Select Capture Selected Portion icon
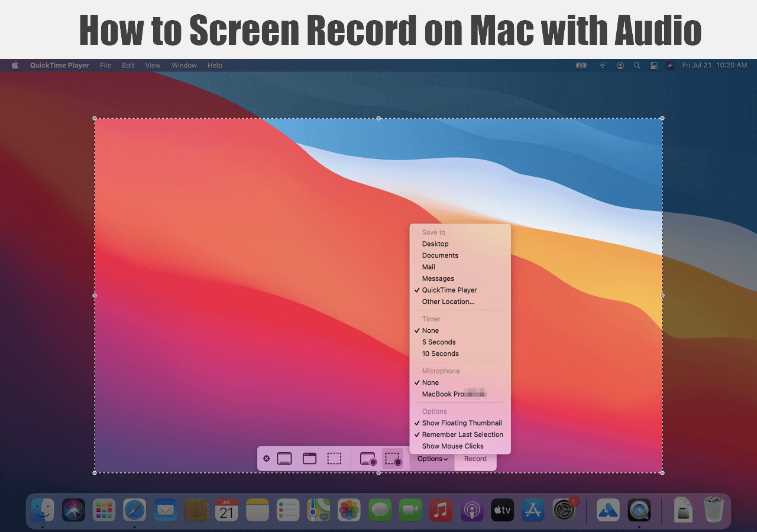This screenshot has width=757, height=532. pos(334,459)
